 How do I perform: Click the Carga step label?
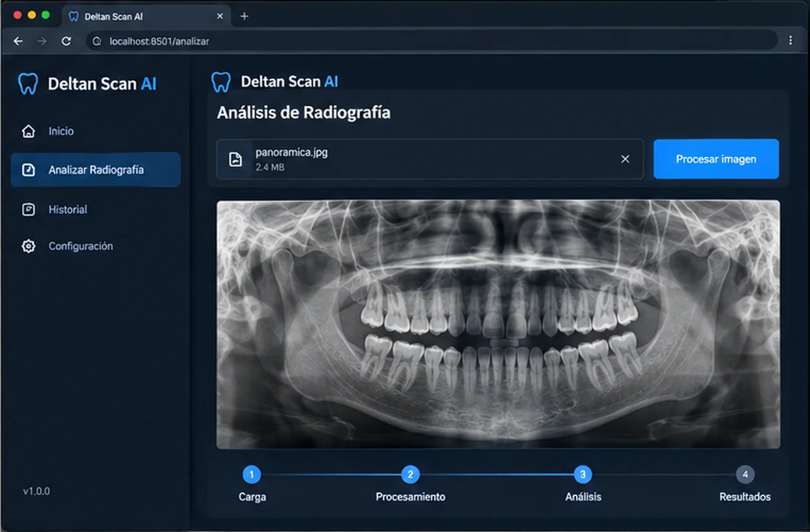click(252, 497)
